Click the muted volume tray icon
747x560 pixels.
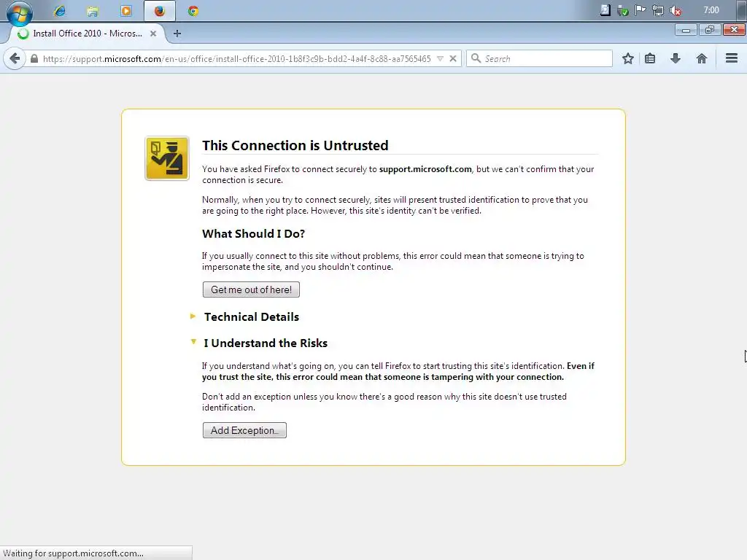[676, 10]
